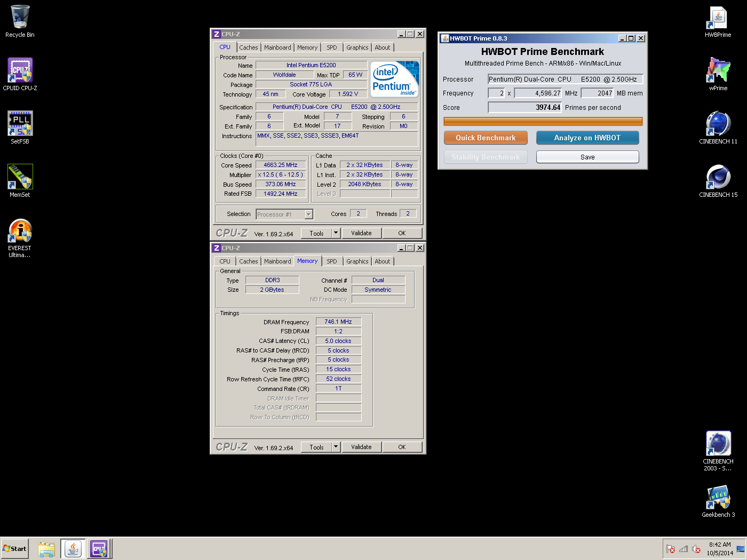Click OK in top CPU-Z window
The width and height of the screenshot is (747, 560).
click(402, 233)
